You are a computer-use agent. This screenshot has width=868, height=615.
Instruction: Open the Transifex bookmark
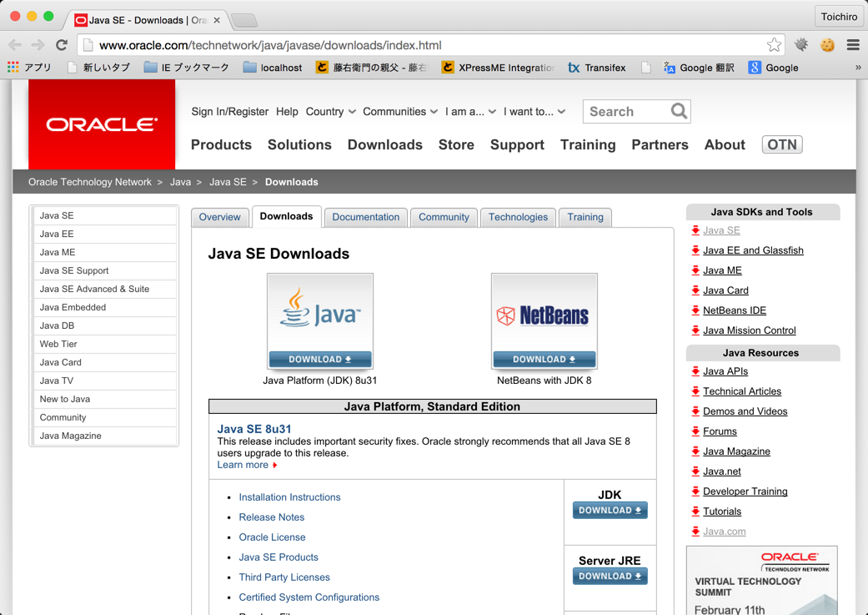coord(597,68)
